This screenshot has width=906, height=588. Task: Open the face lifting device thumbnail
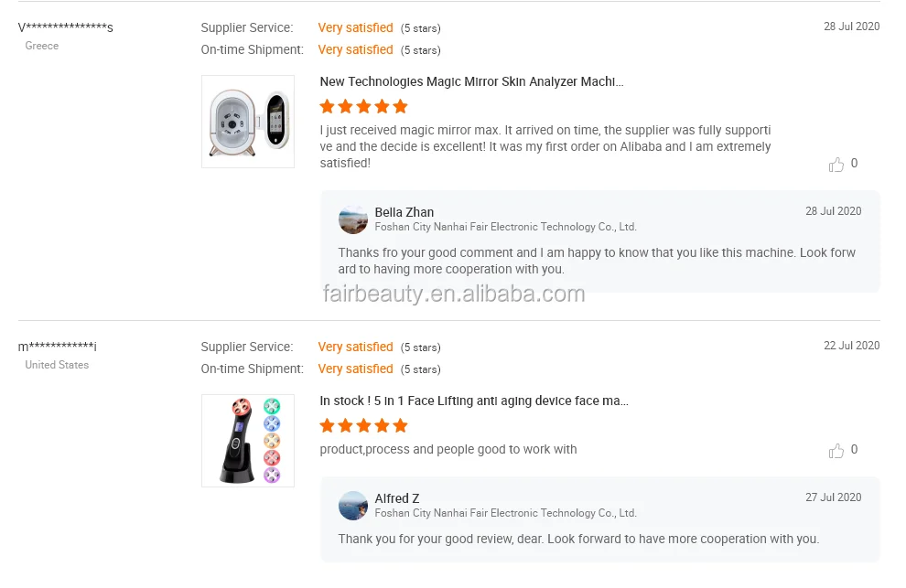point(248,441)
